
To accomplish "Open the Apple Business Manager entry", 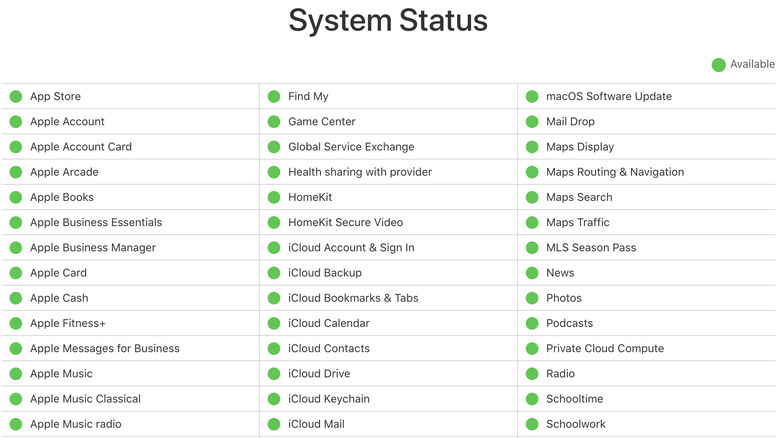I will coord(92,248).
